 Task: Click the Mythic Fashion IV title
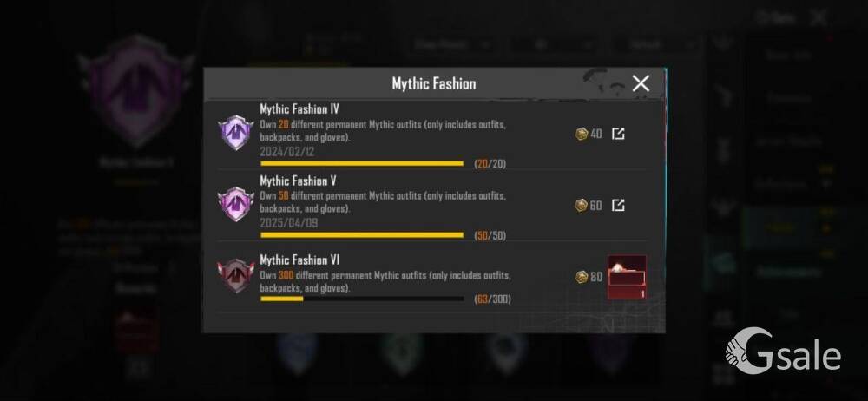(299, 109)
